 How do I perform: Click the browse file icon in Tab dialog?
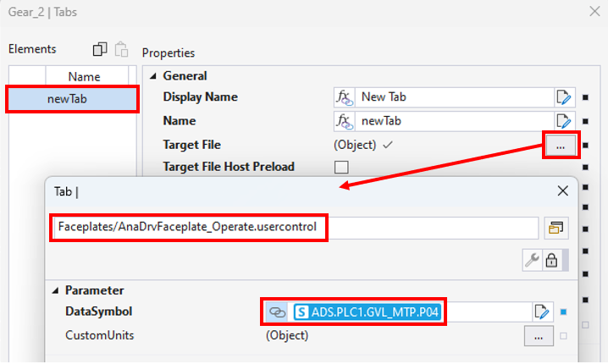(x=555, y=228)
